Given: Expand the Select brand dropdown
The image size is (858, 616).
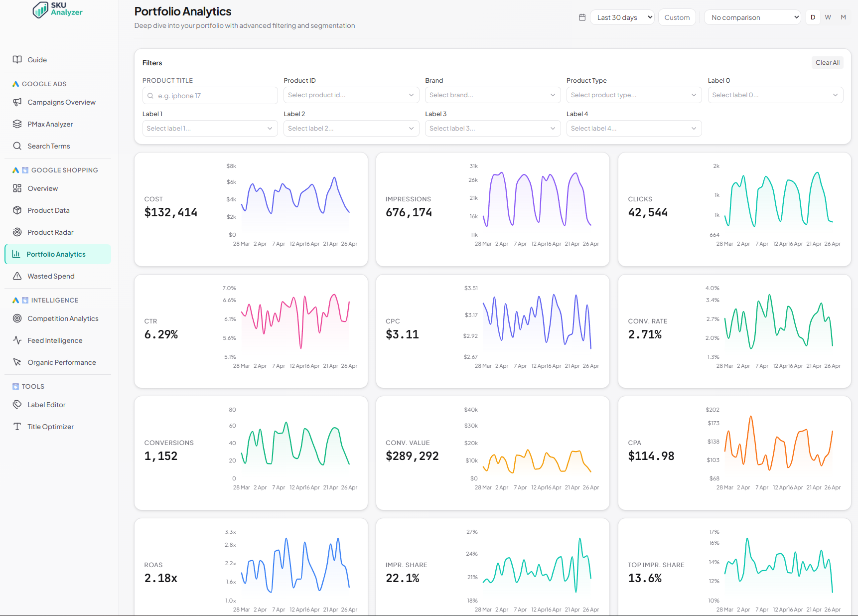Looking at the screenshot, I should pyautogui.click(x=493, y=95).
